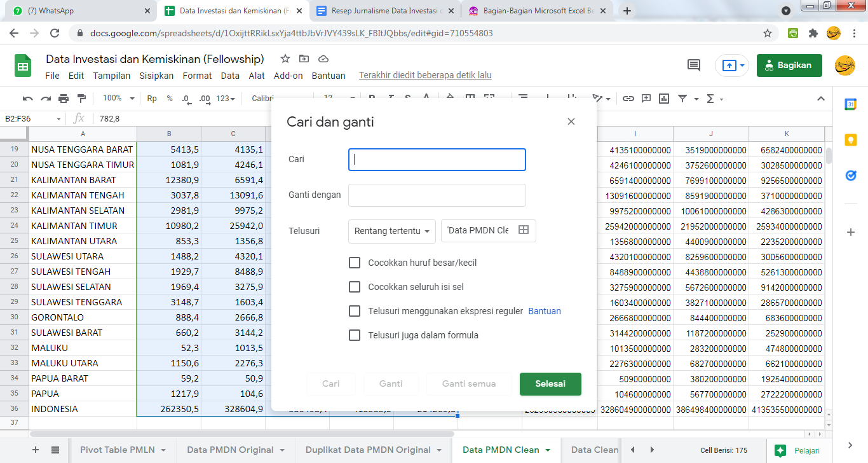Open the Sisipkan menu
Screen dimensions: 868x463
[x=156, y=76]
